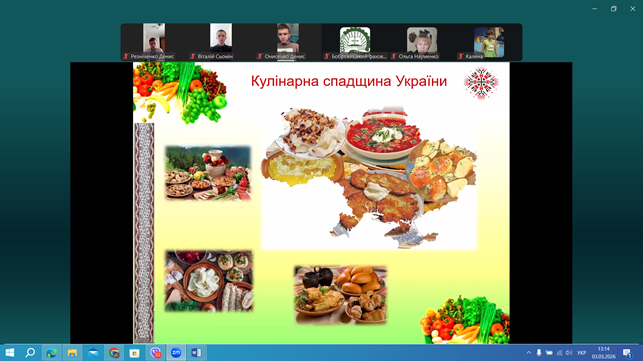Open the Mail app in the taskbar
This screenshot has width=643, height=361.
pos(93,352)
